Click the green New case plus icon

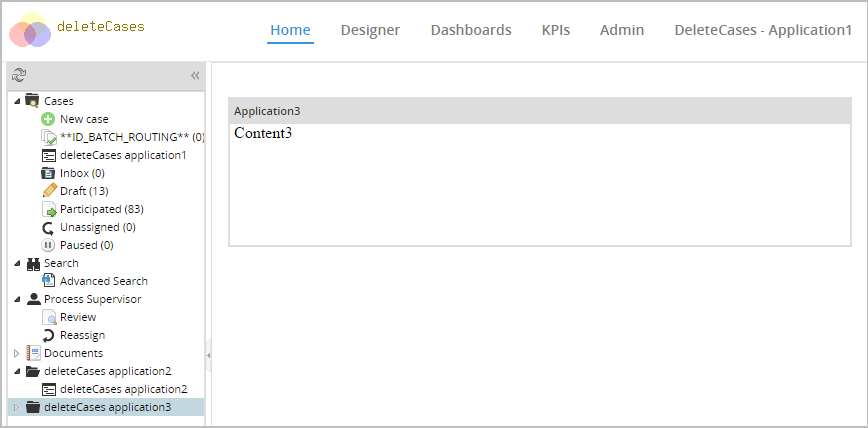click(x=48, y=119)
